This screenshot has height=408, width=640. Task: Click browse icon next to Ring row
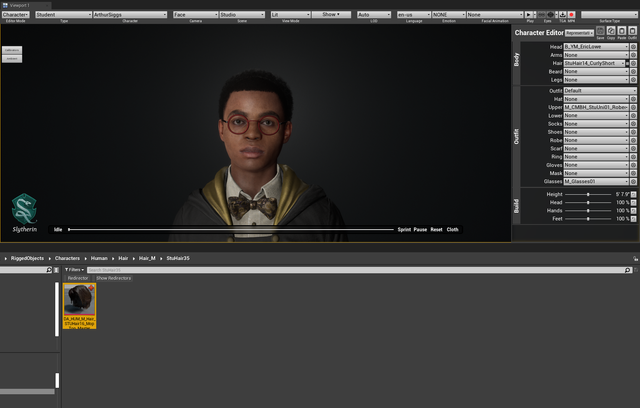(x=633, y=157)
